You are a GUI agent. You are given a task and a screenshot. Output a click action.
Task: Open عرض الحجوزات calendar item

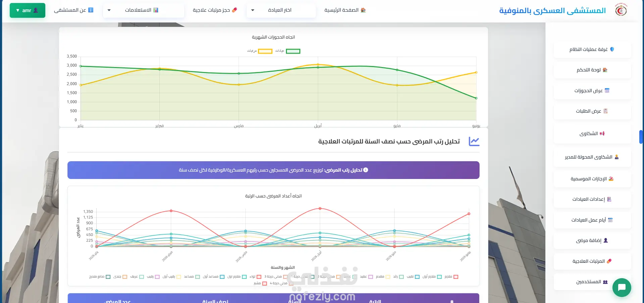pos(592,91)
